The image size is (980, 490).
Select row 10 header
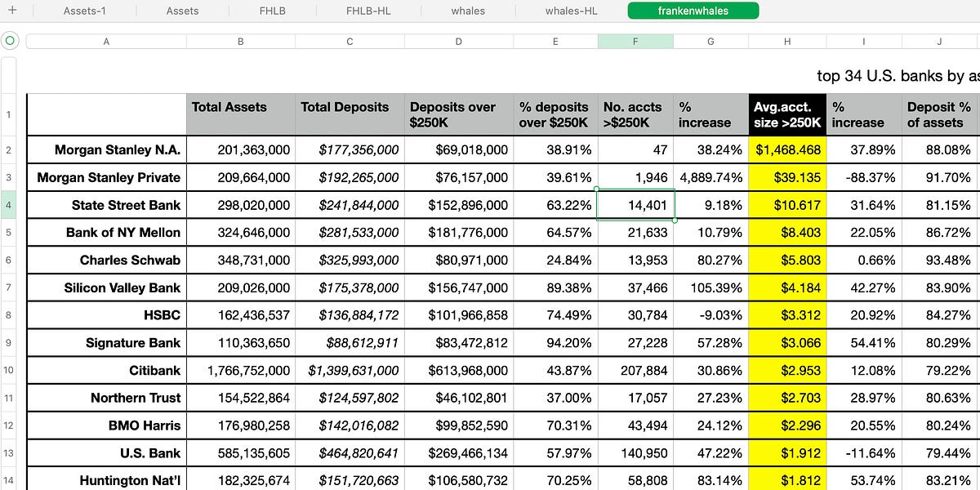click(9, 370)
